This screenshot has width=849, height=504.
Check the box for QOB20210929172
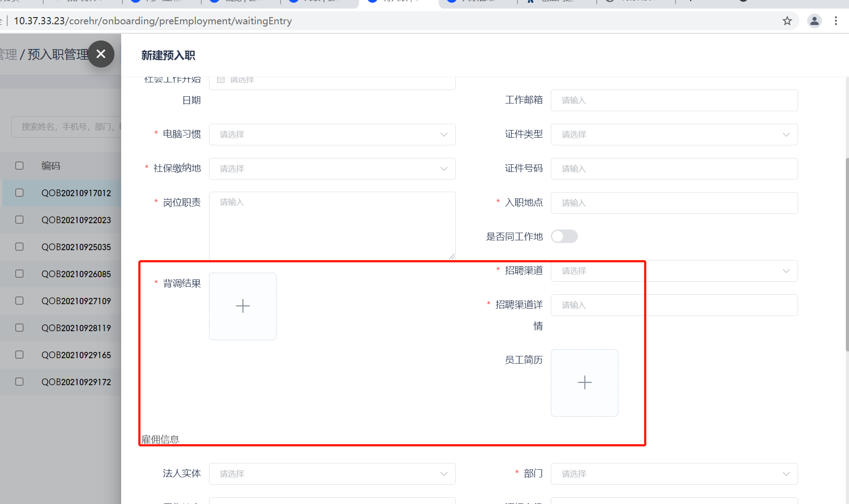(19, 382)
